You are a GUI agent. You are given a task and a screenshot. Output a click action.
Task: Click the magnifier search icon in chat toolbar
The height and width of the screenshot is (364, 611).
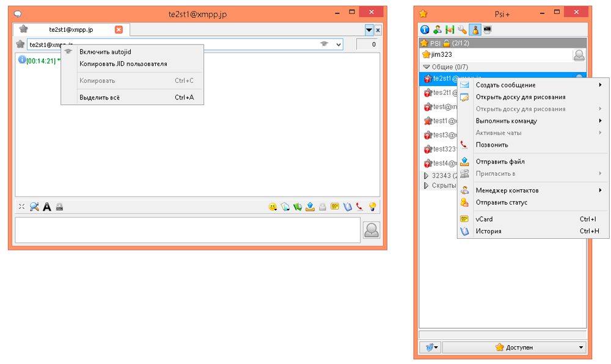point(34,206)
